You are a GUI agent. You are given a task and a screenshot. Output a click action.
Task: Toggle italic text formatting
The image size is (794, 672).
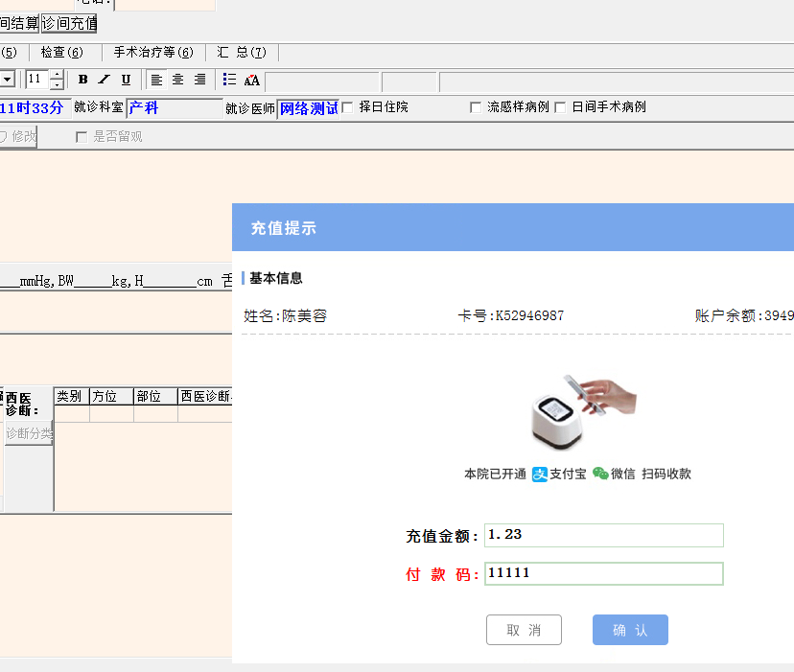point(105,80)
